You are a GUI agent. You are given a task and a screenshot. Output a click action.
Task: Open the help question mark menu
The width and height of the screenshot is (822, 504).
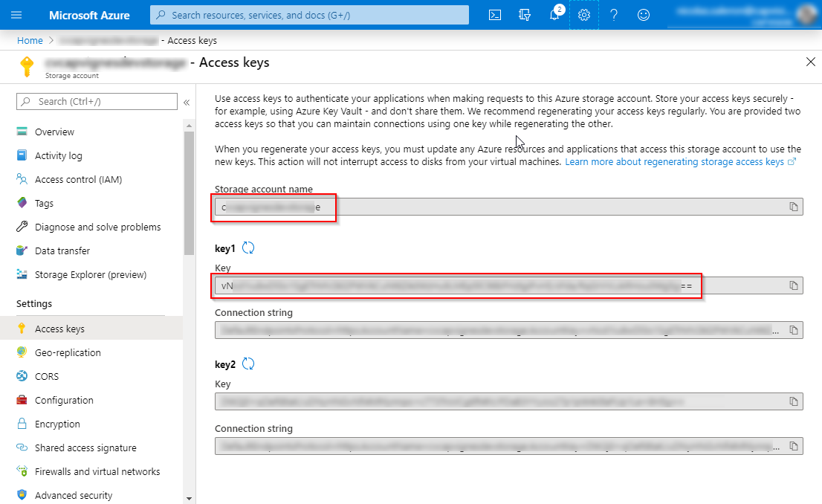(x=613, y=15)
